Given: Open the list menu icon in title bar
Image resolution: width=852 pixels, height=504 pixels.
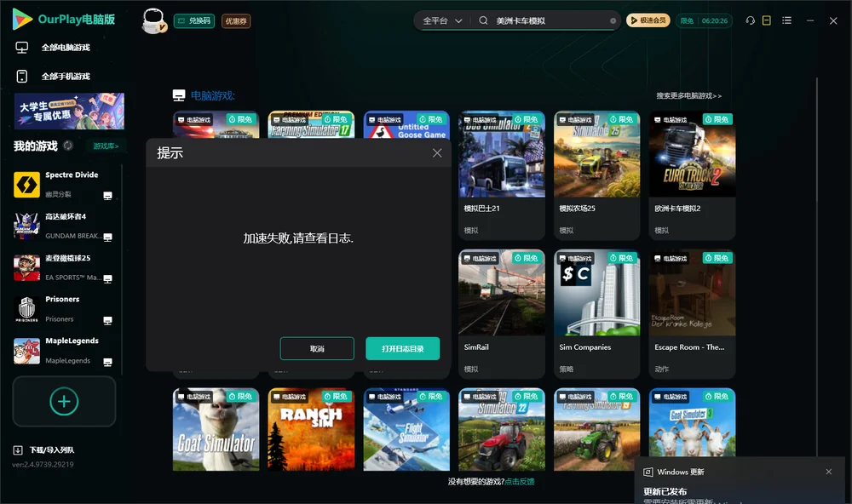Looking at the screenshot, I should pyautogui.click(x=786, y=20).
